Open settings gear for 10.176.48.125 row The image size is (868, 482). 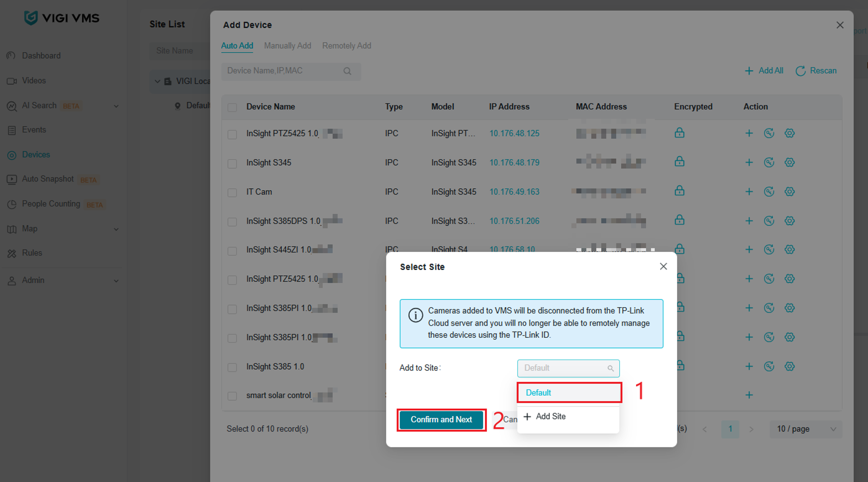[x=790, y=133]
